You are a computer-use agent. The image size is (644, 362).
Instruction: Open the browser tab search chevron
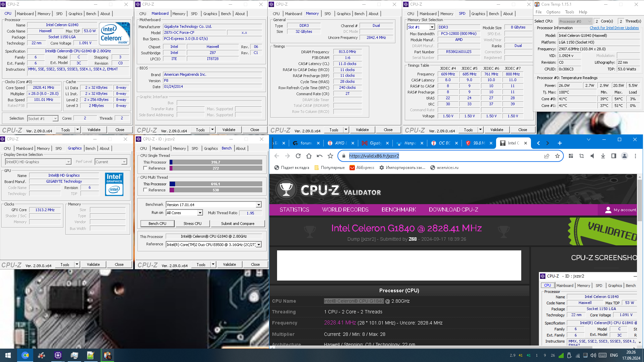(588, 140)
